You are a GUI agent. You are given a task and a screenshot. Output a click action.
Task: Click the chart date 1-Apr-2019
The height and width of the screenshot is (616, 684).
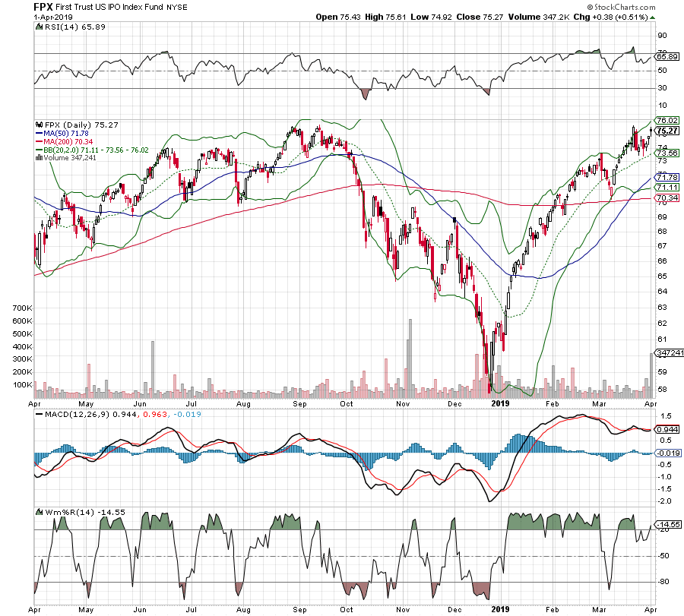coord(53,17)
